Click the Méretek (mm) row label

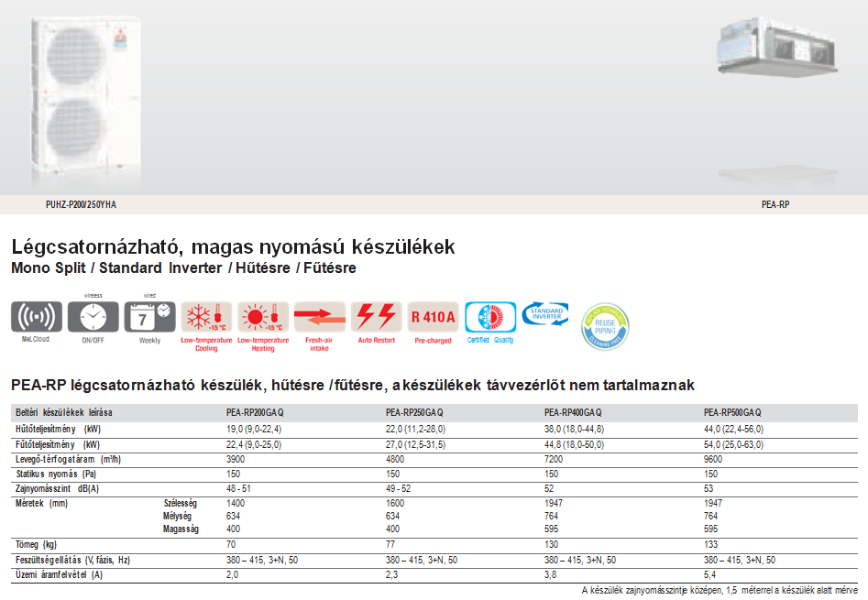pyautogui.click(x=41, y=503)
